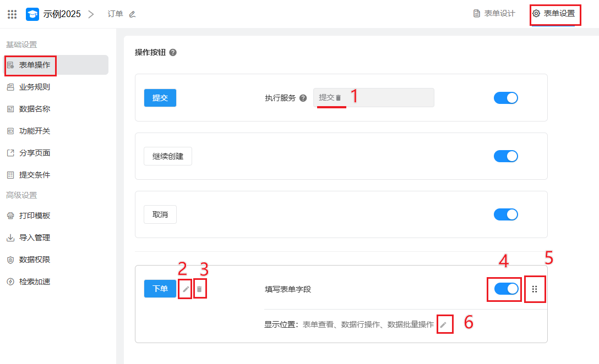The width and height of the screenshot is (599, 364).
Task: Delete the 下单 button with trash icon
Action: [x=200, y=289]
